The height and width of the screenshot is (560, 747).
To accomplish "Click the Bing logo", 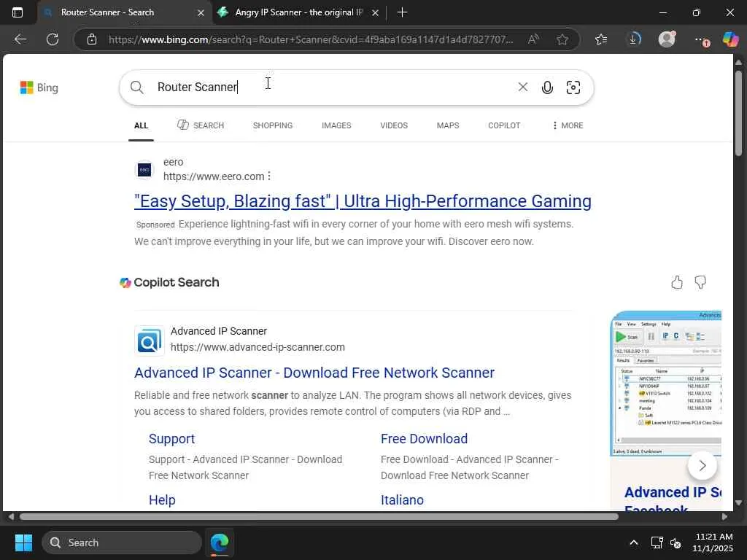I will tap(39, 87).
